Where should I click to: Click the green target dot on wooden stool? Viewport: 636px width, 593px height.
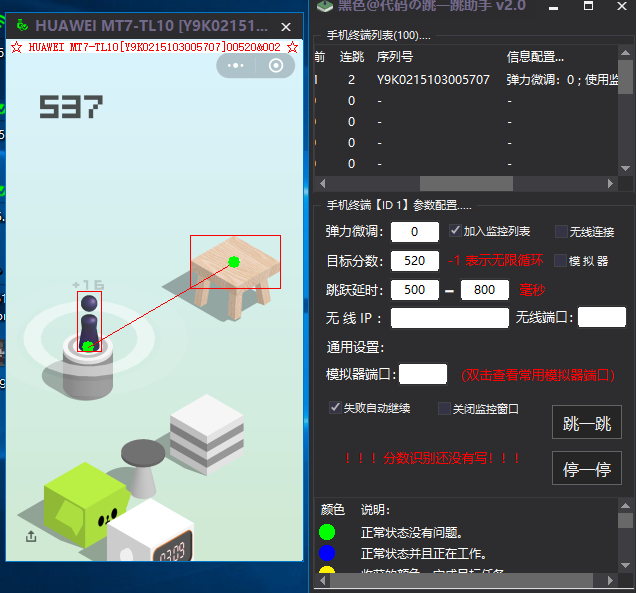pos(234,262)
